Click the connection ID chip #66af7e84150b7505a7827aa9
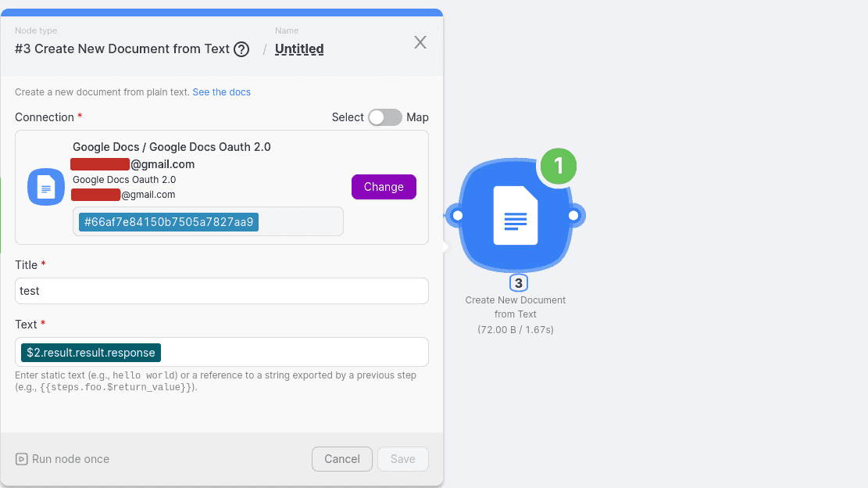This screenshot has width=868, height=488. click(169, 222)
